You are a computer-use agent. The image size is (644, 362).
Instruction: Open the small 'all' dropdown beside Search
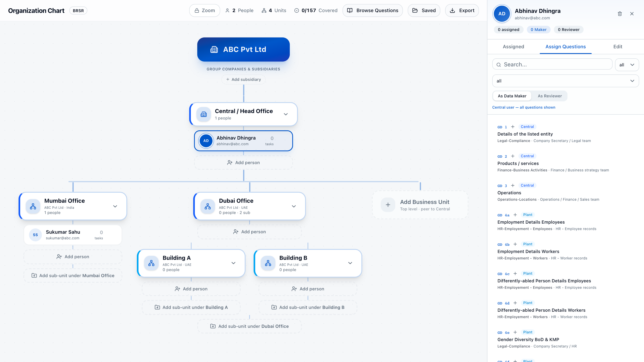click(x=627, y=65)
